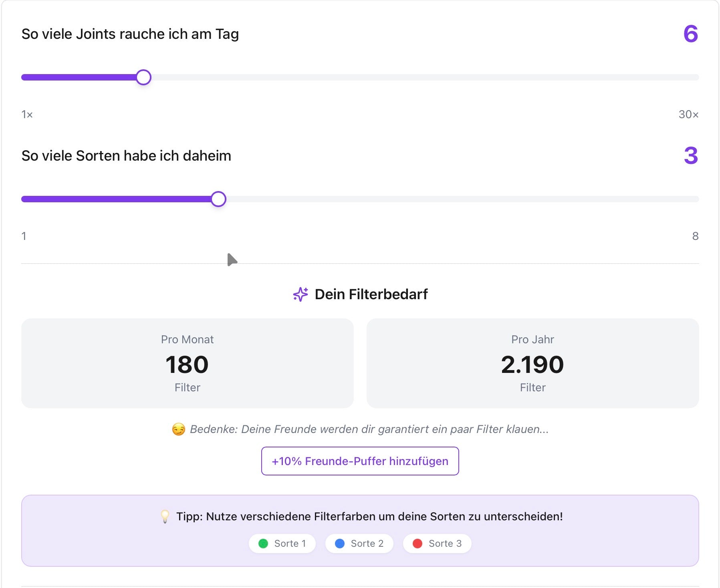Select the blue dot on Sorte 2

(340, 544)
